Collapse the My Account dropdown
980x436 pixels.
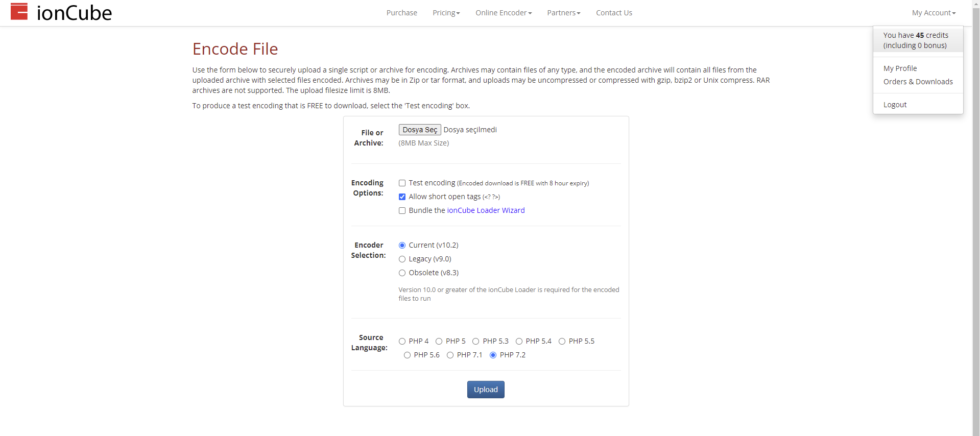point(934,13)
